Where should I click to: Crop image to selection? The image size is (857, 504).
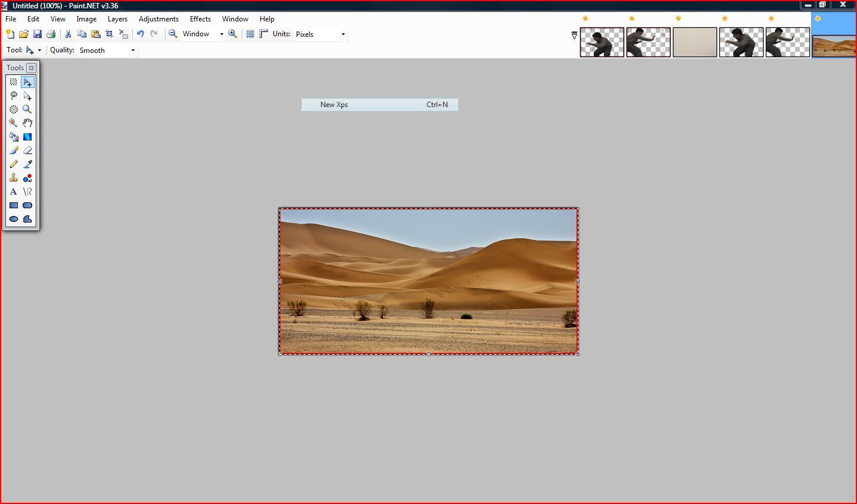pyautogui.click(x=109, y=34)
